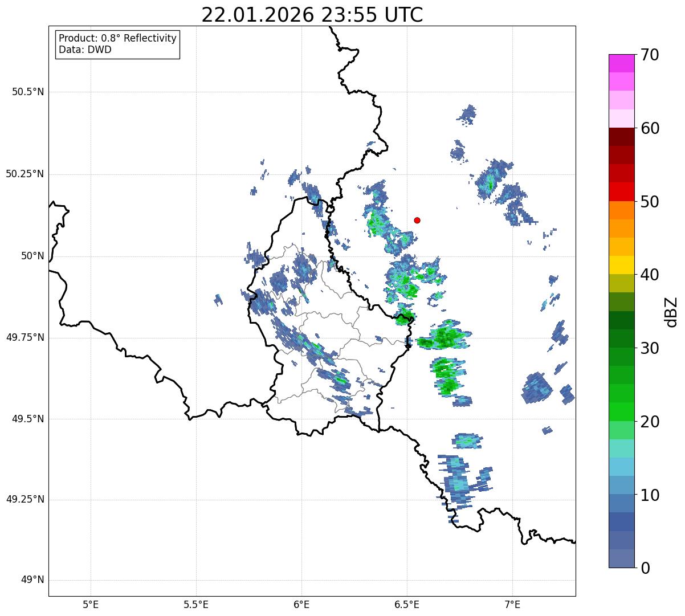The image size is (685, 616).
Task: Click the colorbar tick label 20
Action: click(x=650, y=422)
